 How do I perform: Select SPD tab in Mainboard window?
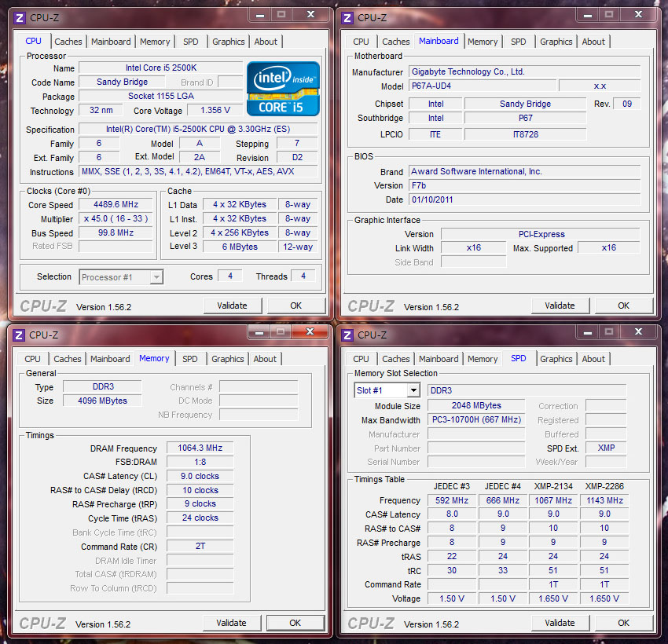click(519, 42)
